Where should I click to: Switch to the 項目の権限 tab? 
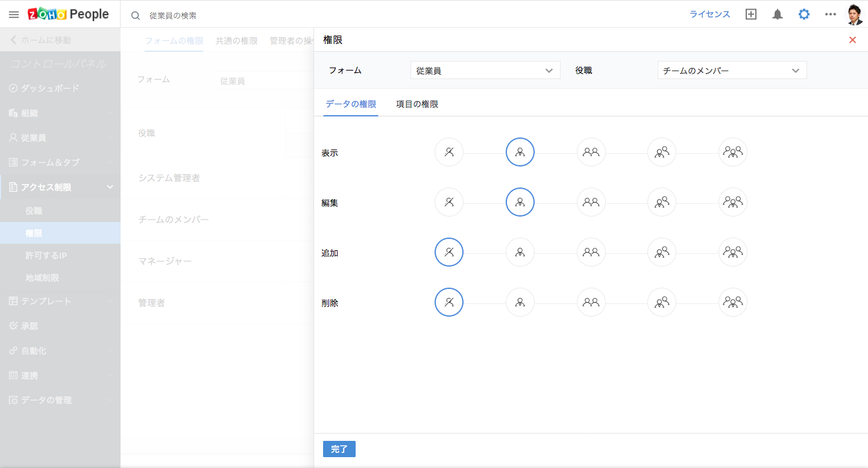tap(417, 104)
